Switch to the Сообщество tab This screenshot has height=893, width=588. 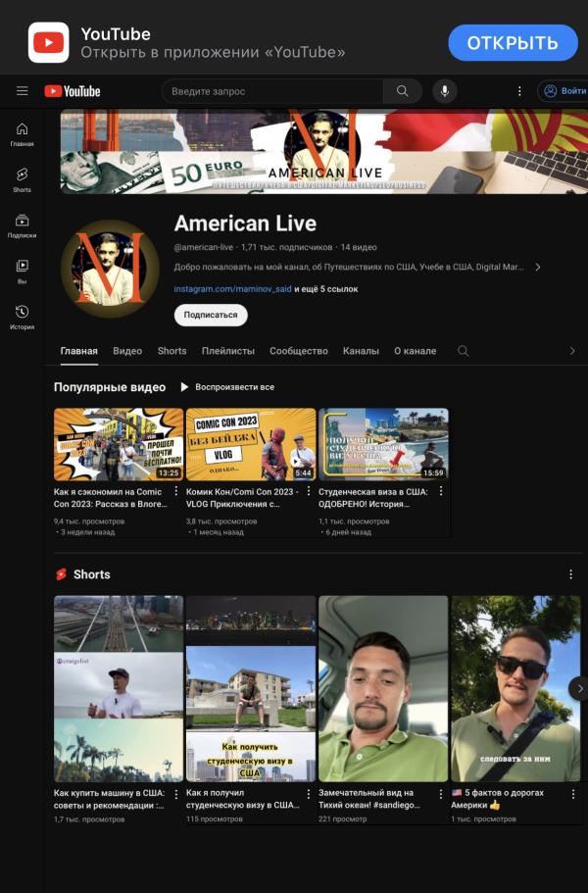299,351
